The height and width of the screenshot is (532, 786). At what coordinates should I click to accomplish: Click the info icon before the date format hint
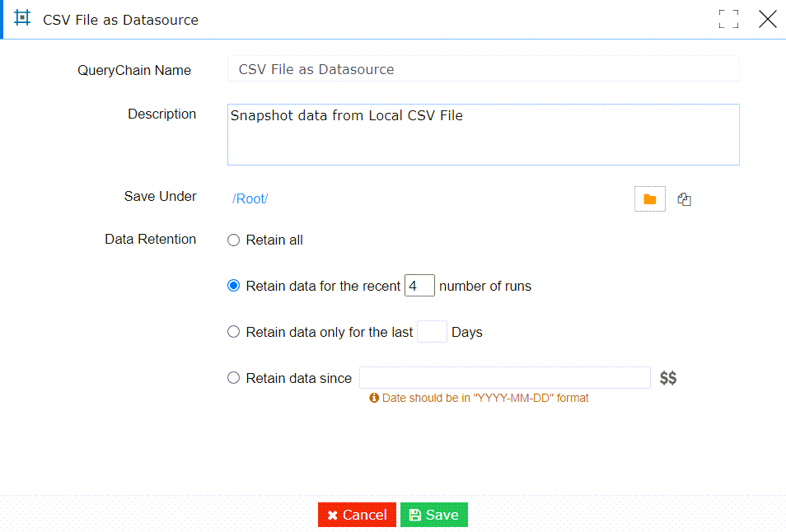pos(373,398)
